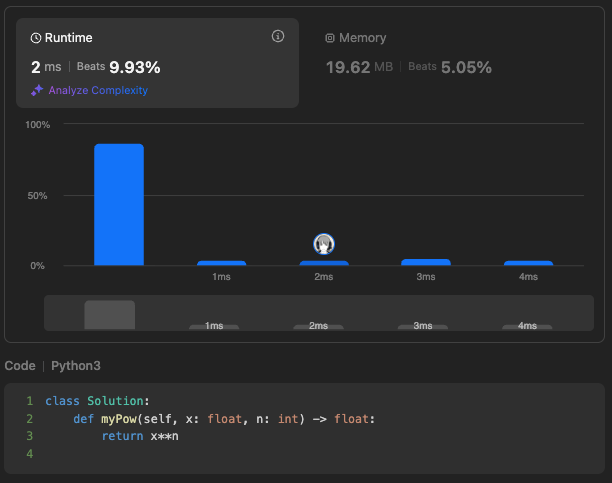Click the 'Python3' language label

click(x=76, y=366)
